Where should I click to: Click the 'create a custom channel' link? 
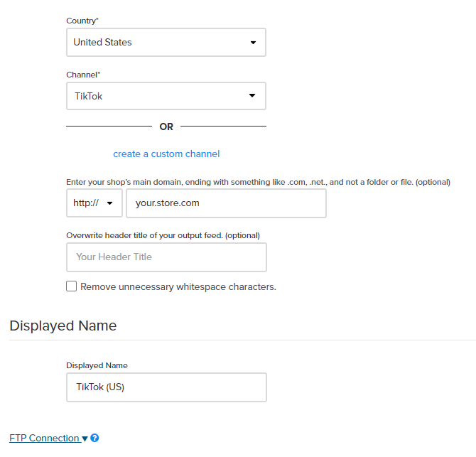pos(166,154)
